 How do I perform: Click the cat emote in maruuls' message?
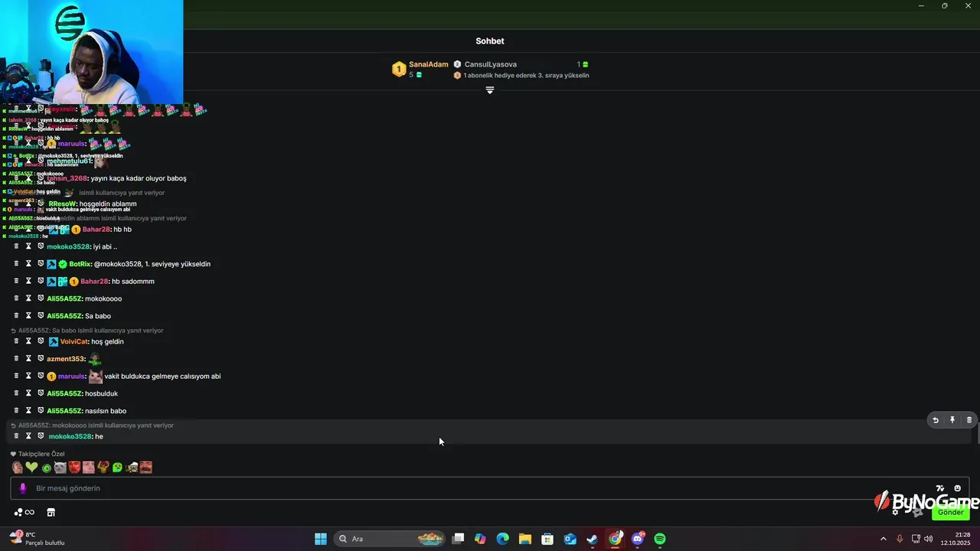point(95,376)
